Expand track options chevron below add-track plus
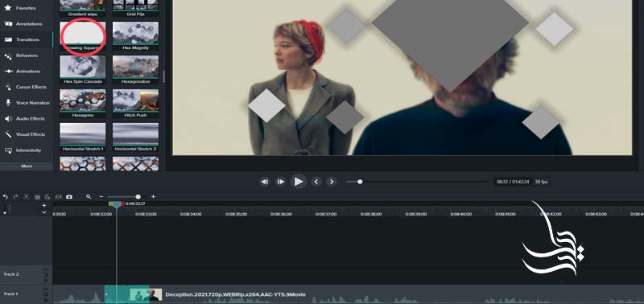Viewport: 644px width, 304px height. pos(44,212)
